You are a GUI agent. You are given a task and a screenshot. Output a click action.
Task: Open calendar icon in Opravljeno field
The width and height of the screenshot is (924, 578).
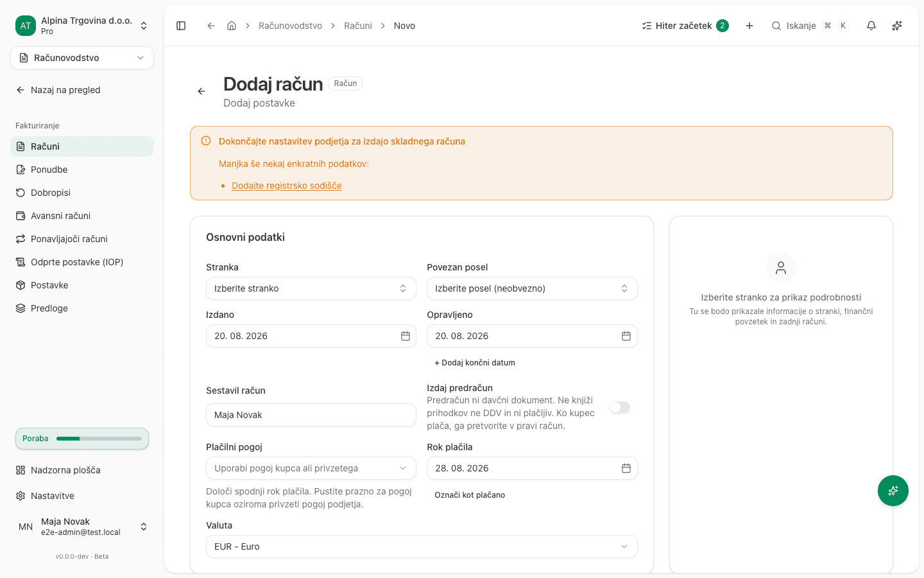(626, 336)
